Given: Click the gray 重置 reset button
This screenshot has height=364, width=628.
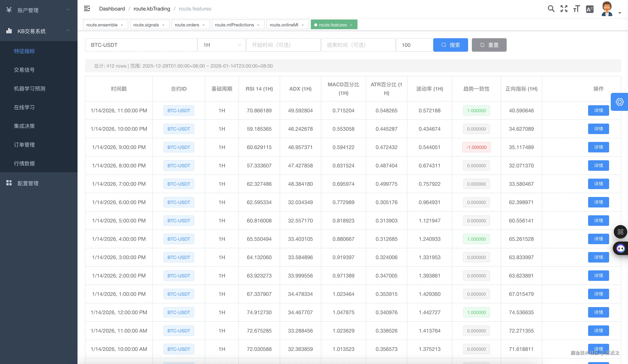Looking at the screenshot, I should point(489,45).
